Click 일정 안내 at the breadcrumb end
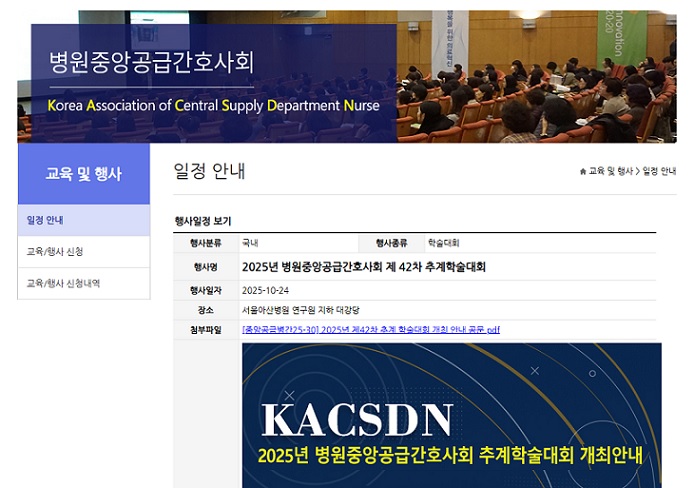The width and height of the screenshot is (694, 488). pyautogui.click(x=660, y=171)
